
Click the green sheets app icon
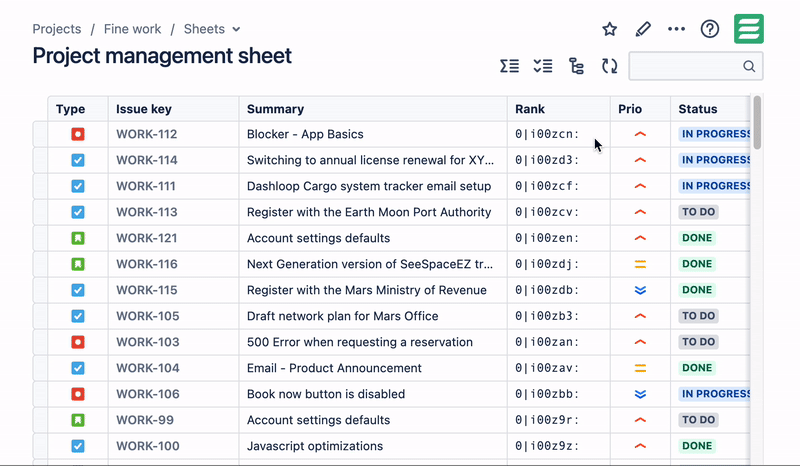[749, 29]
